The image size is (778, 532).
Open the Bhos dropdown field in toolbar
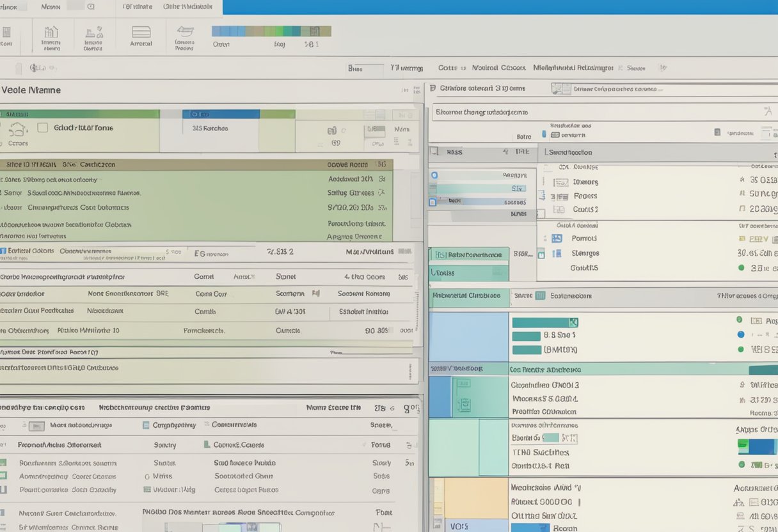pyautogui.click(x=365, y=68)
